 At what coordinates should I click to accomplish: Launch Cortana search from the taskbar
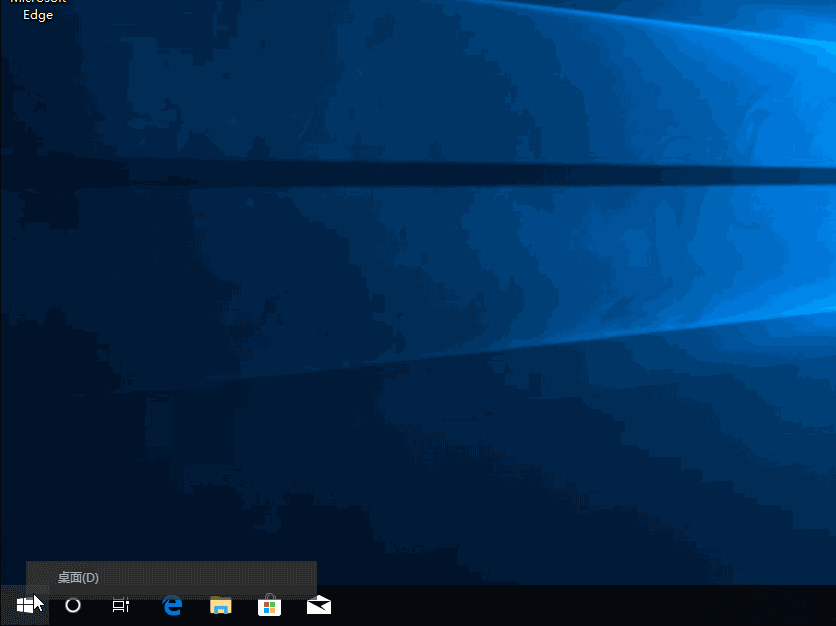71,604
